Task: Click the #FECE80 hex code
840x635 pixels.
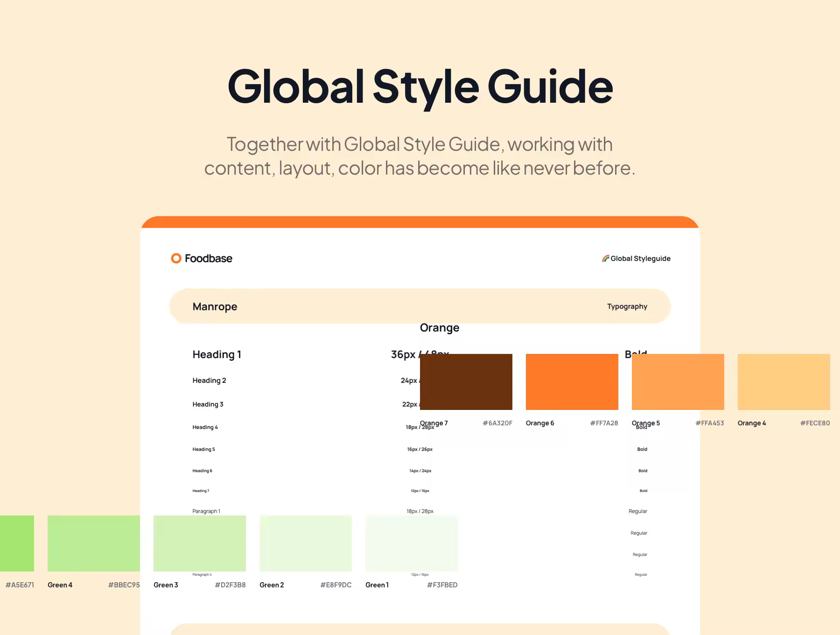Action: click(815, 423)
